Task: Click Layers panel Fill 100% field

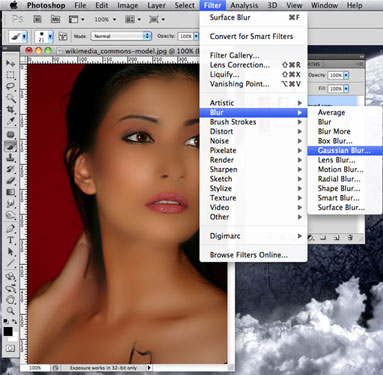Action: (336, 89)
